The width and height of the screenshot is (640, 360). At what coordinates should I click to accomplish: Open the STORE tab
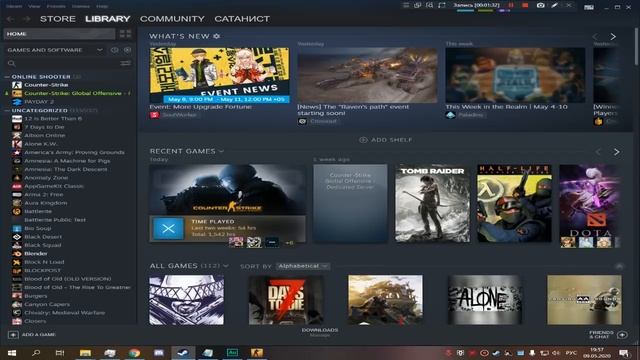(58, 19)
